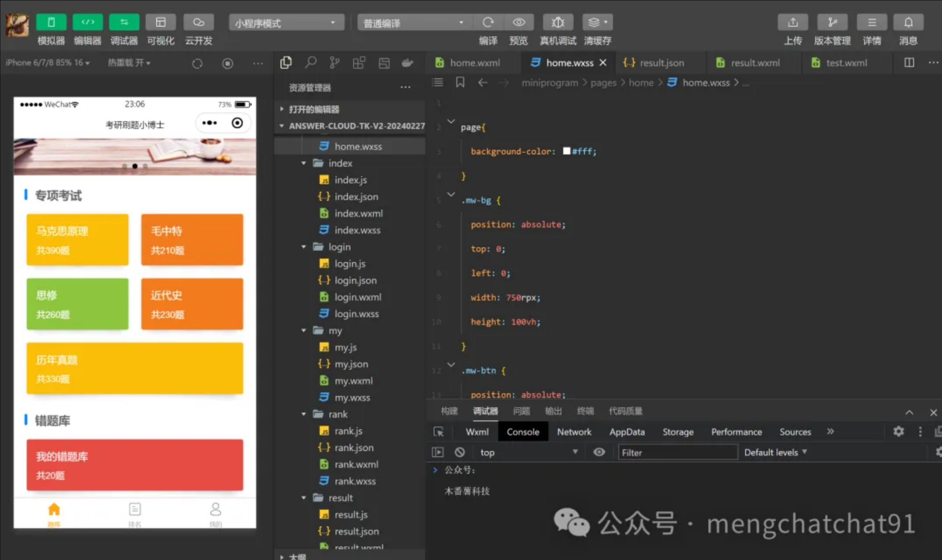
Task: Switch to the result.json editor tab
Action: (661, 63)
